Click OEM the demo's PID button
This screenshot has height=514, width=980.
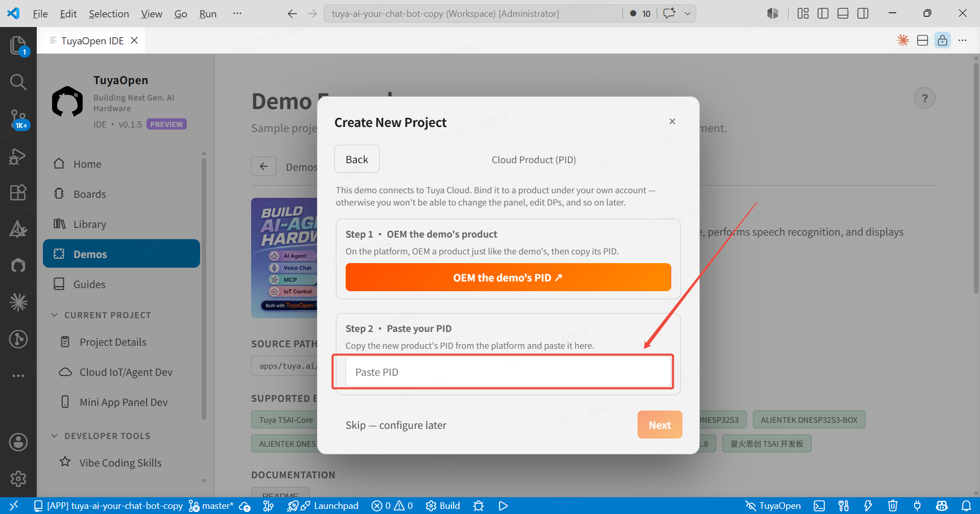click(508, 277)
